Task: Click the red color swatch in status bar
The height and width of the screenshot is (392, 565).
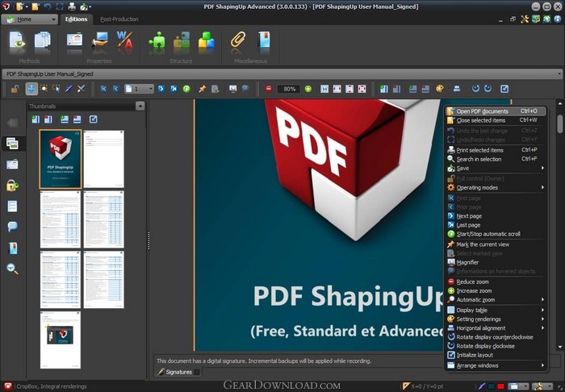Action: point(501,386)
